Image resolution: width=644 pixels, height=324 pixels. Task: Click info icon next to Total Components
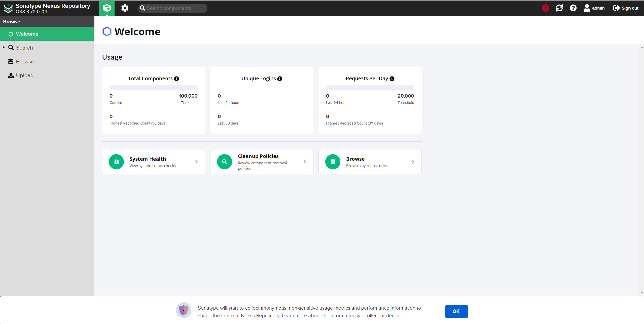(176, 79)
